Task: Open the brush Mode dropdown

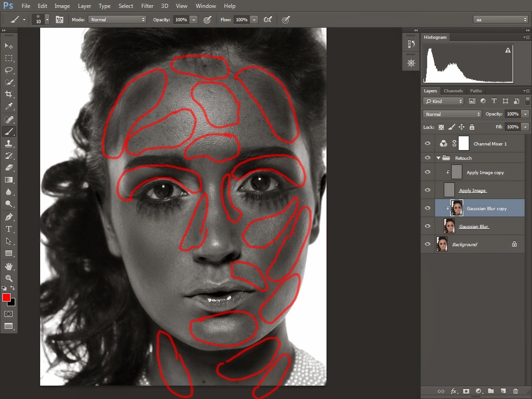Action: (117, 20)
